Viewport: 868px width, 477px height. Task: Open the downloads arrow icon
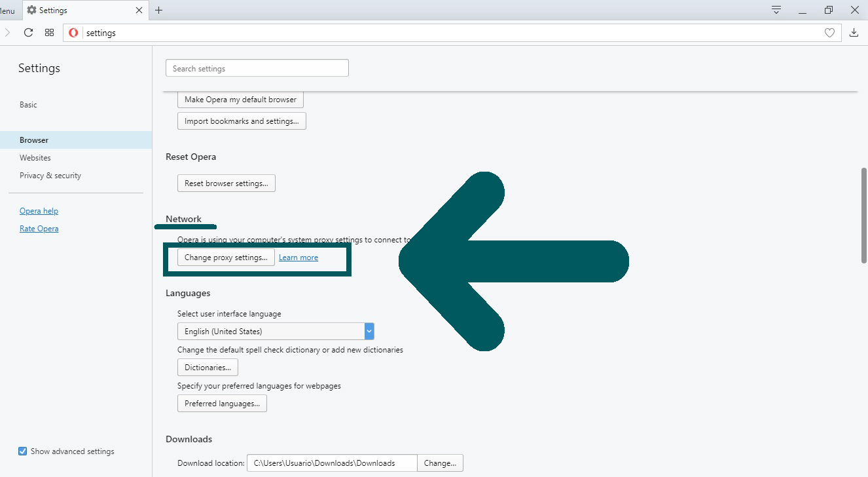point(854,33)
